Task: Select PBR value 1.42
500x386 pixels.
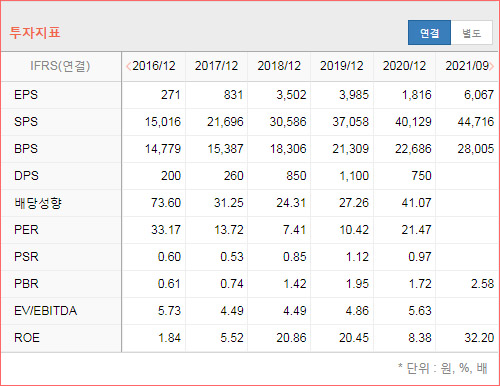Action: point(295,284)
